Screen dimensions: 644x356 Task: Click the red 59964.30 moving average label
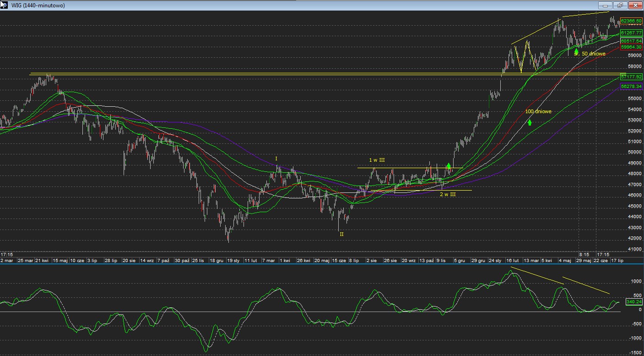point(631,47)
